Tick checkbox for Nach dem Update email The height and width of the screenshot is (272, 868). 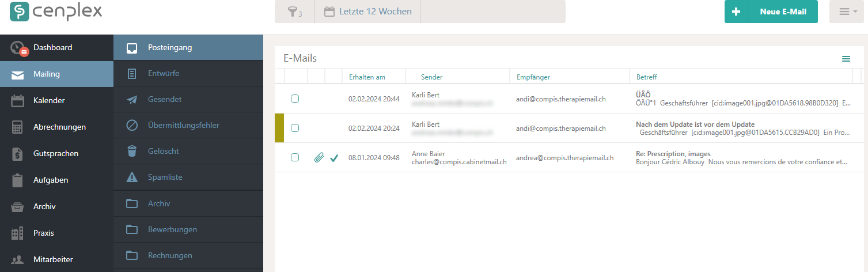[x=295, y=128]
